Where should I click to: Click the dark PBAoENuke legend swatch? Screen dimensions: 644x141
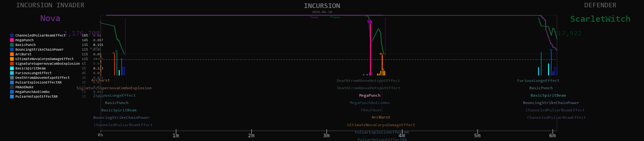[x=12, y=87]
